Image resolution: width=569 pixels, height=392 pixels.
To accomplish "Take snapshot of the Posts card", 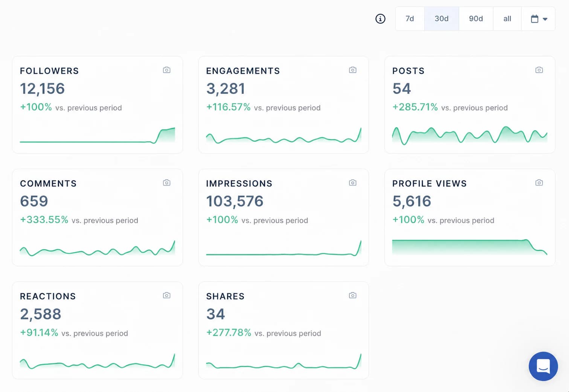I will (539, 70).
